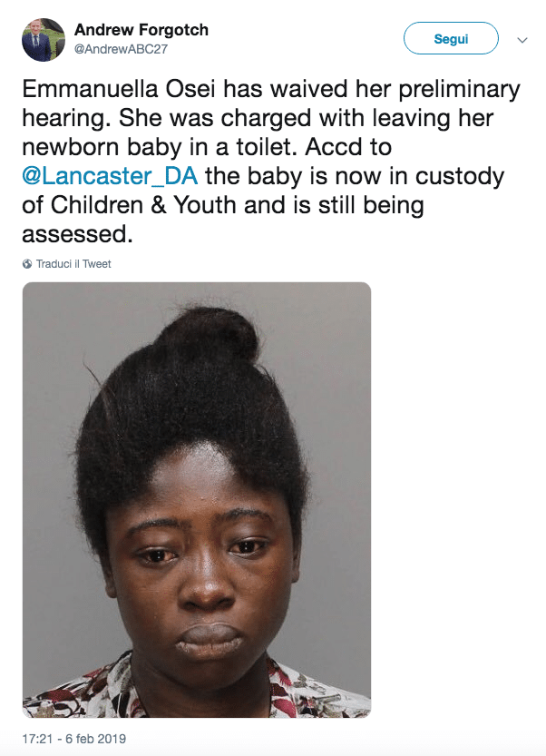Open the attached mugshot photo
This screenshot has height=756, width=546.
coord(197,500)
